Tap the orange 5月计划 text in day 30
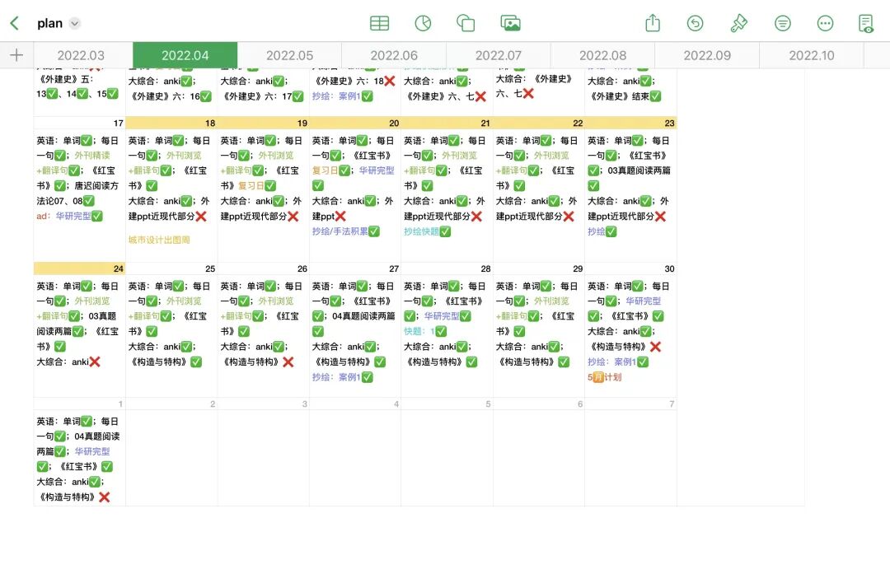Image resolution: width=890 pixels, height=588 pixels. point(605,377)
